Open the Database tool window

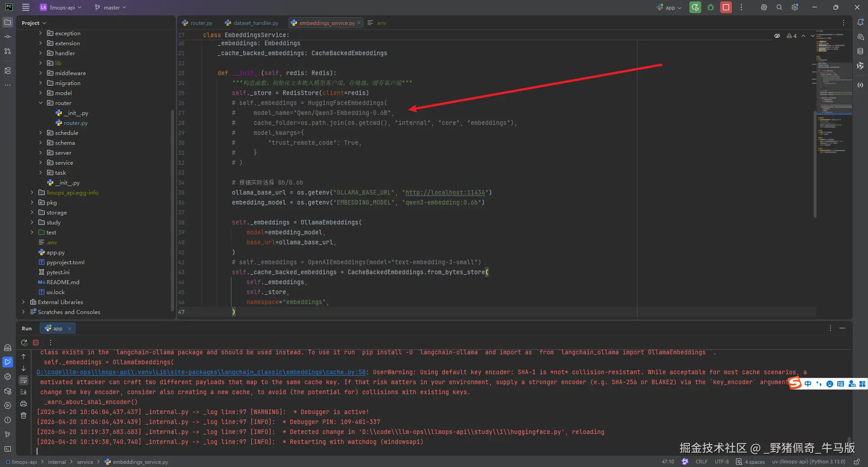coord(860,52)
